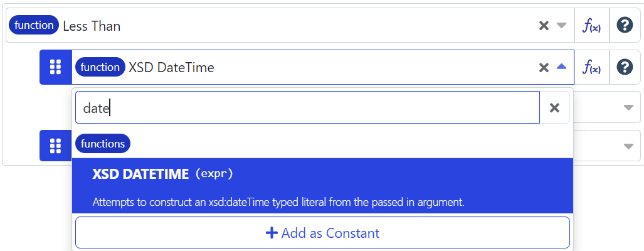Select the XSD DATETIME (expr) option

pos(323,186)
